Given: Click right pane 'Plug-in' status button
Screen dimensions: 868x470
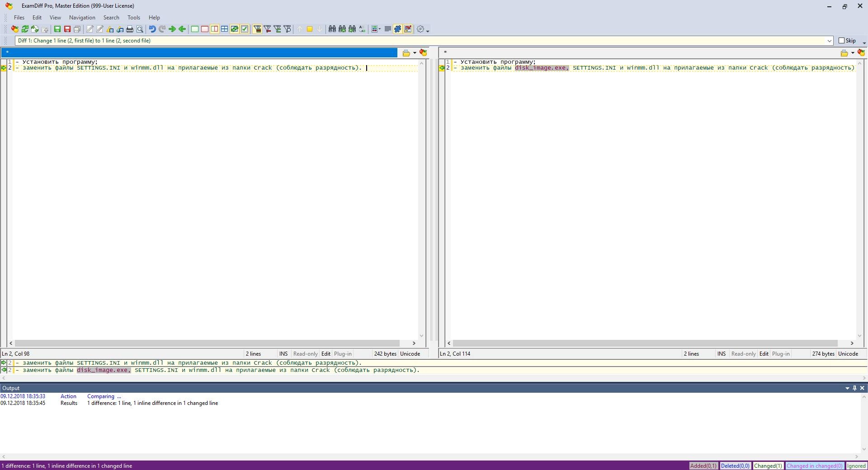Looking at the screenshot, I should point(780,354).
